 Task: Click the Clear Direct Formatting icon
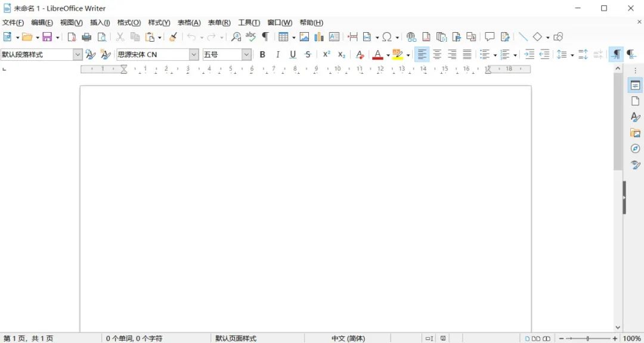(x=360, y=55)
